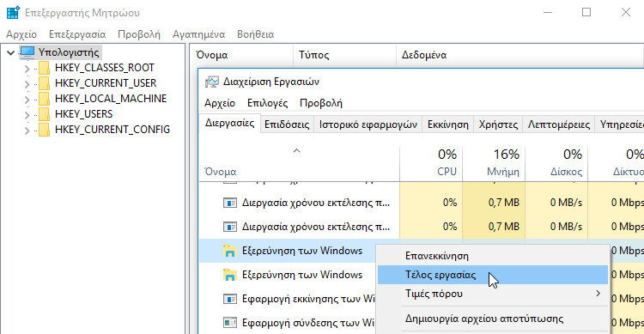The width and height of the screenshot is (644, 334).
Task: Open Task Manager Προβολή menu
Action: (x=321, y=103)
